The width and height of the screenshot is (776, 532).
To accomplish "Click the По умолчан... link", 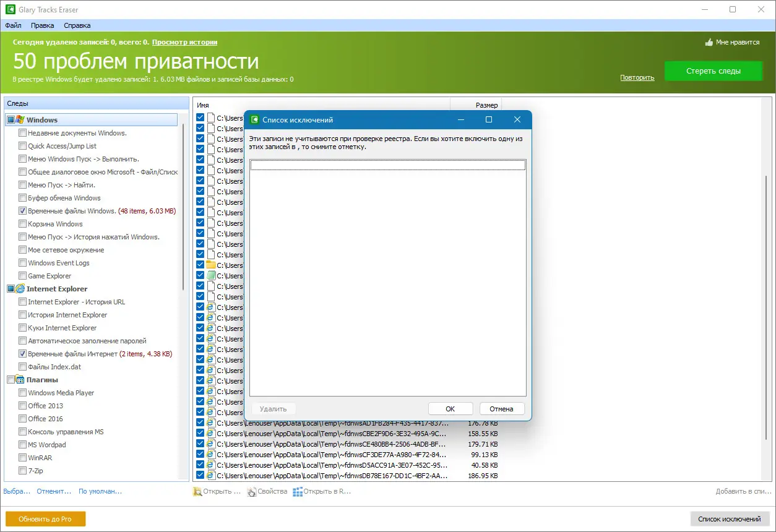I will 100,492.
